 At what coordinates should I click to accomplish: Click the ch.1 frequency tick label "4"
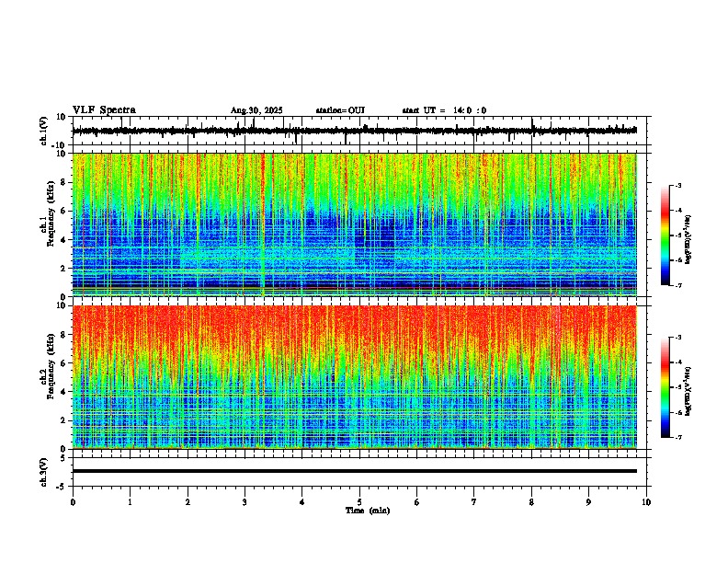63,240
